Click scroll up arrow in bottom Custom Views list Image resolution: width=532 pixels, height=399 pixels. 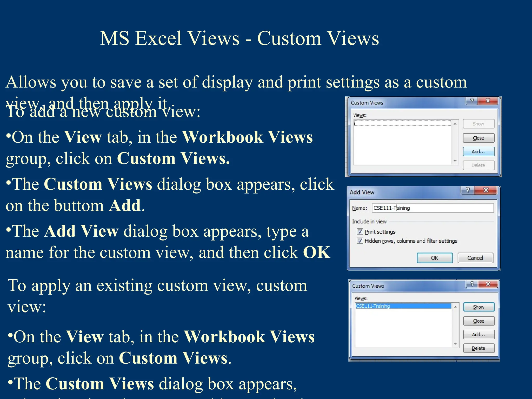(455, 307)
